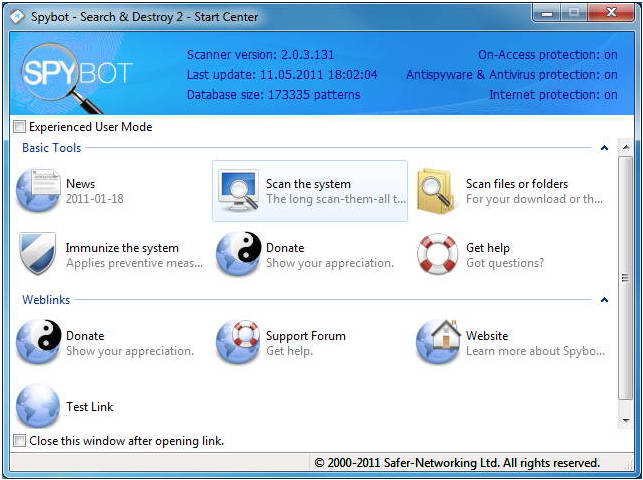Click the Test Link globe icon

click(x=38, y=406)
